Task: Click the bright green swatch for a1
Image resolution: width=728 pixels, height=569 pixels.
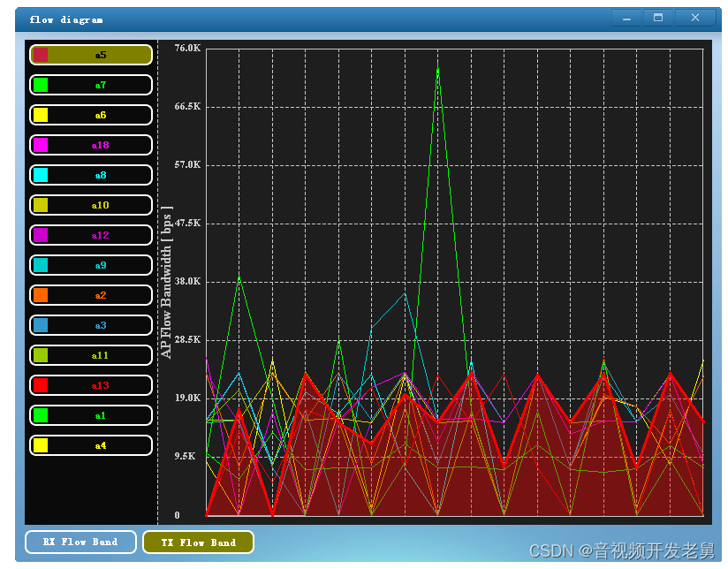Action: (x=41, y=415)
